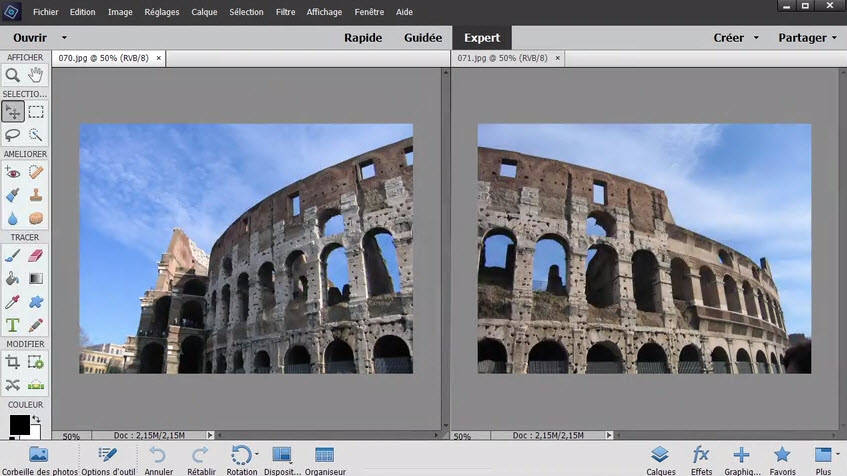Select the Crop tool
Image resolution: width=847 pixels, height=476 pixels.
pos(12,362)
